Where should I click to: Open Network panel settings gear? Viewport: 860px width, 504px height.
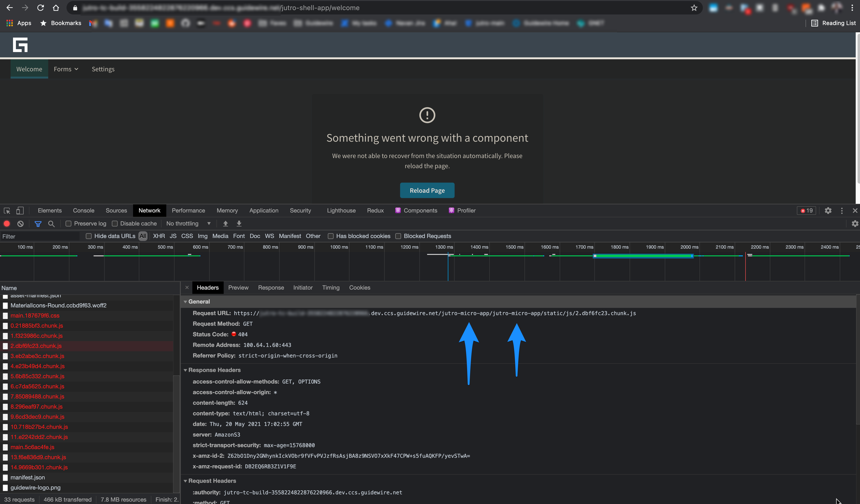pyautogui.click(x=854, y=224)
